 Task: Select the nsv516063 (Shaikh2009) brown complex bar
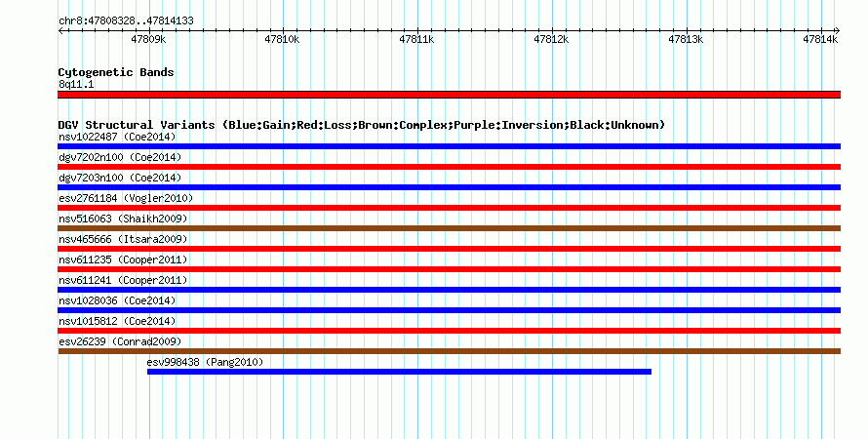449,228
